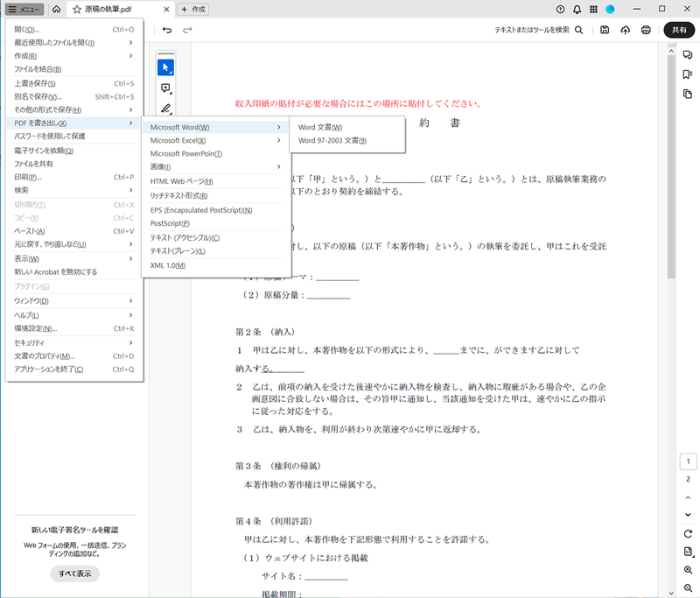Click 開く(O)... menu item
700x598 pixels.
[x=74, y=30]
